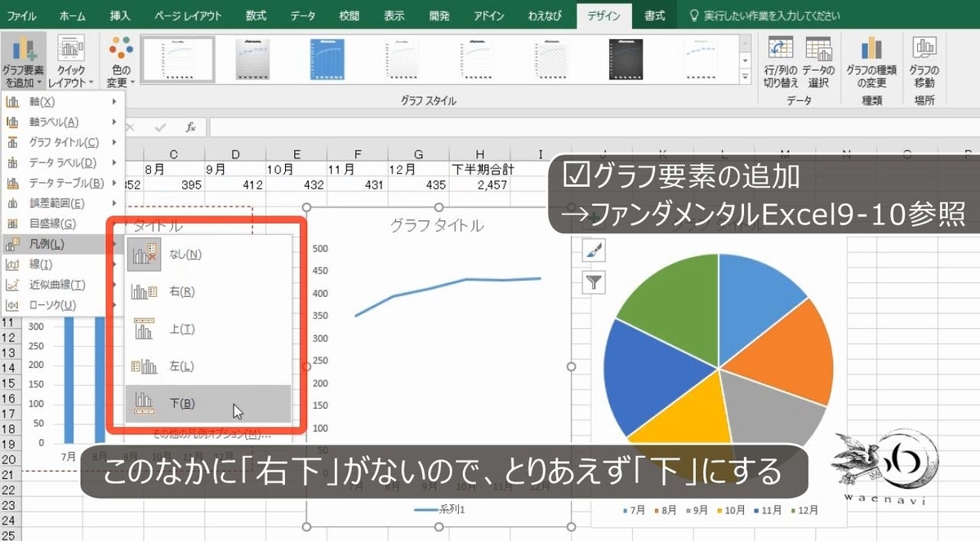
Task: Click the formula bar confirm checkmark
Action: pos(161,127)
